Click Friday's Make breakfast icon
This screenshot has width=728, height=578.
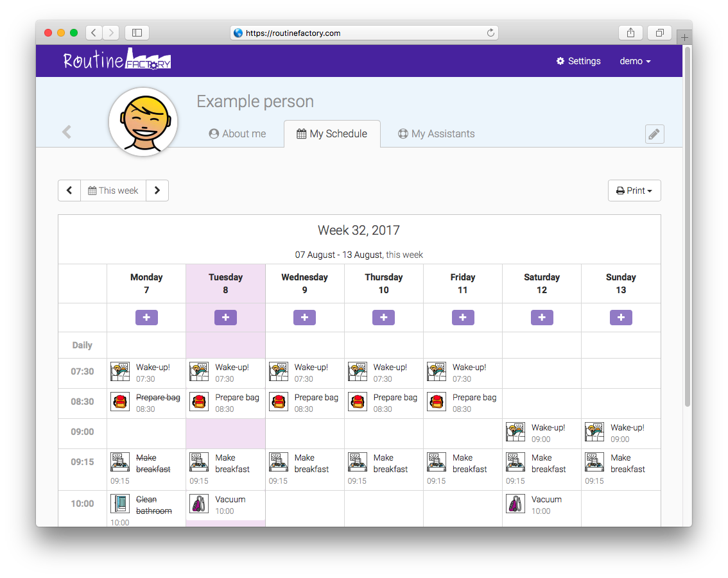437,462
